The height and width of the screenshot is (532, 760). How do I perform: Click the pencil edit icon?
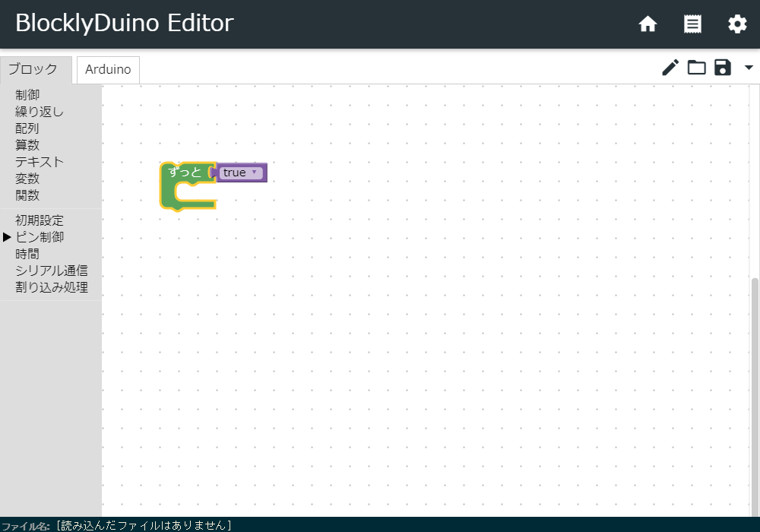(670, 68)
